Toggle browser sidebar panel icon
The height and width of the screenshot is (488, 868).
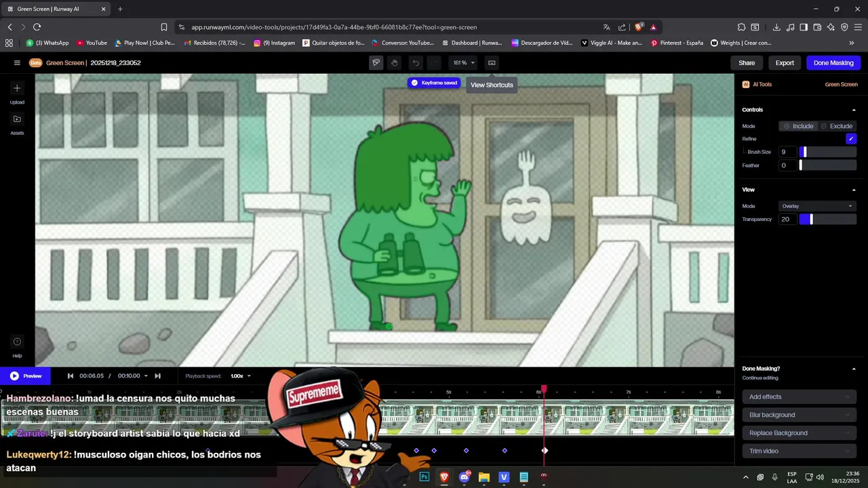click(x=804, y=27)
